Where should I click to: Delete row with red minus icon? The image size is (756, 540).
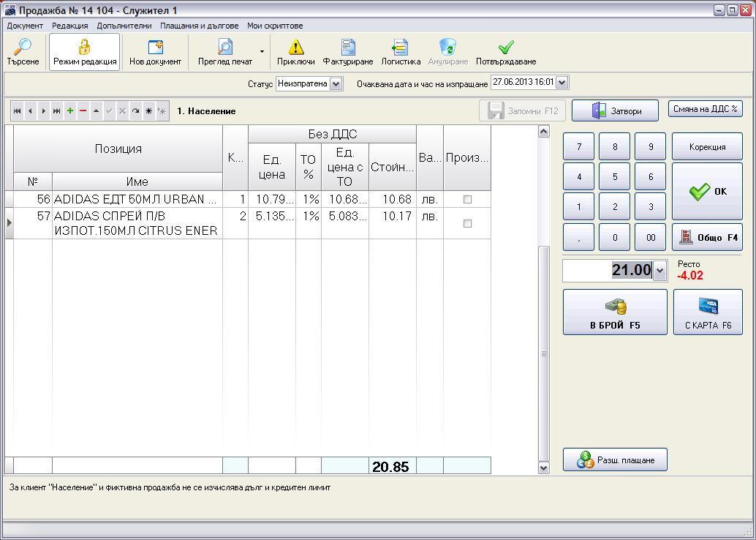[83, 111]
